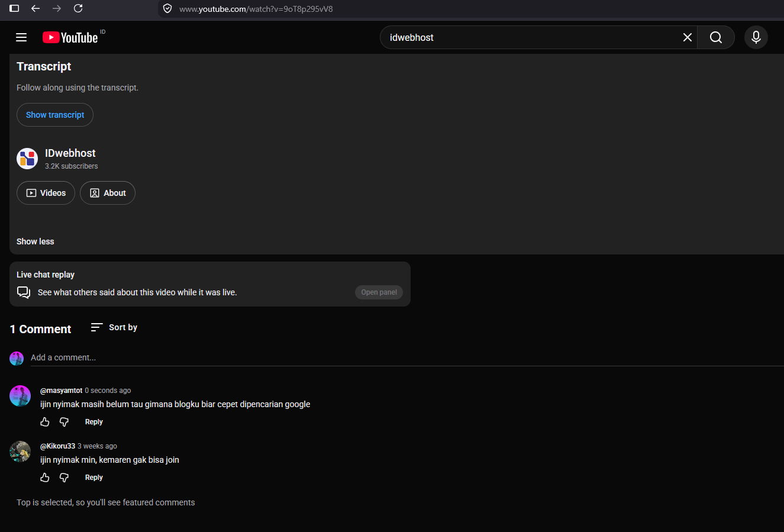Start voice search with microphone icon
Screen dimensions: 784x532
(756, 37)
